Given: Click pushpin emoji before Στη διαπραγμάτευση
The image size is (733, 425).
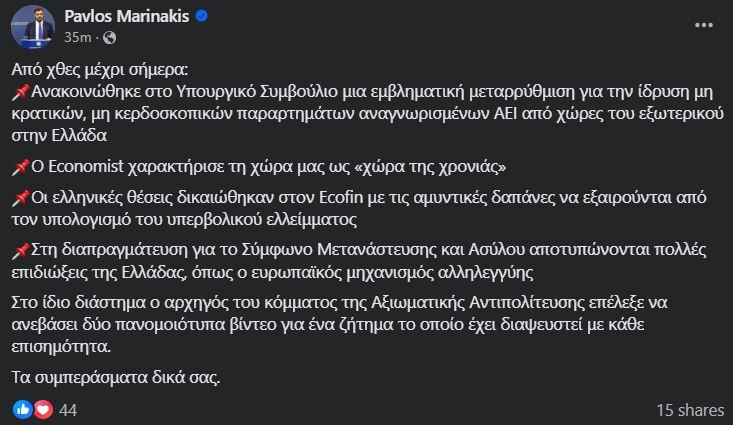Looking at the screenshot, I should pos(21,250).
